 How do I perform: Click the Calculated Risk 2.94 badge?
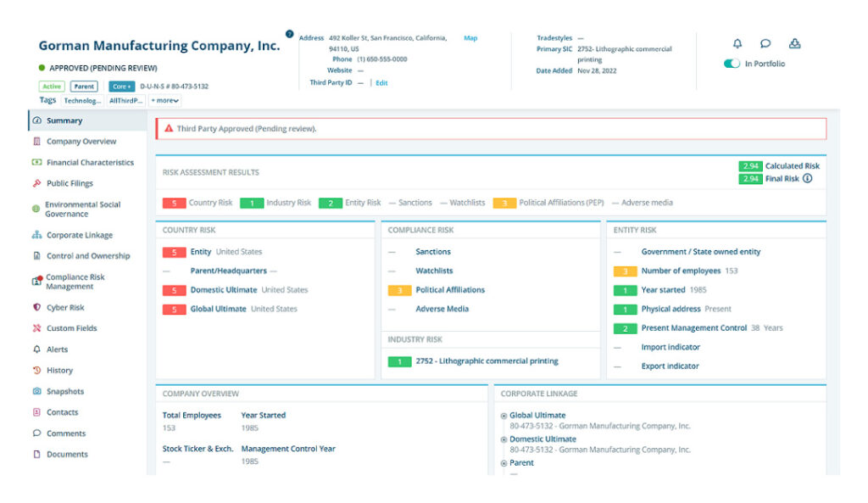point(751,165)
